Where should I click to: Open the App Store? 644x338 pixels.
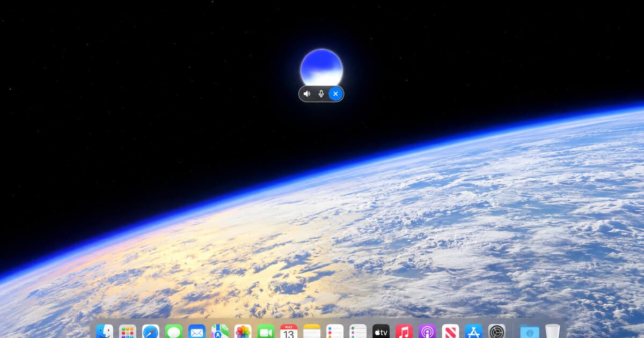coord(473,331)
